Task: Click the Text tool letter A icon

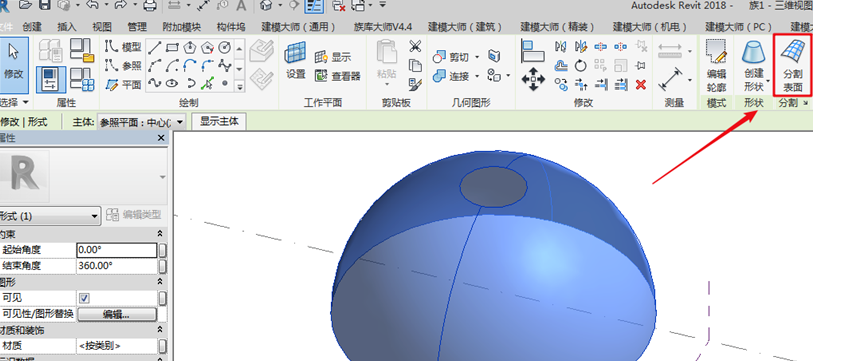Action: (241, 6)
